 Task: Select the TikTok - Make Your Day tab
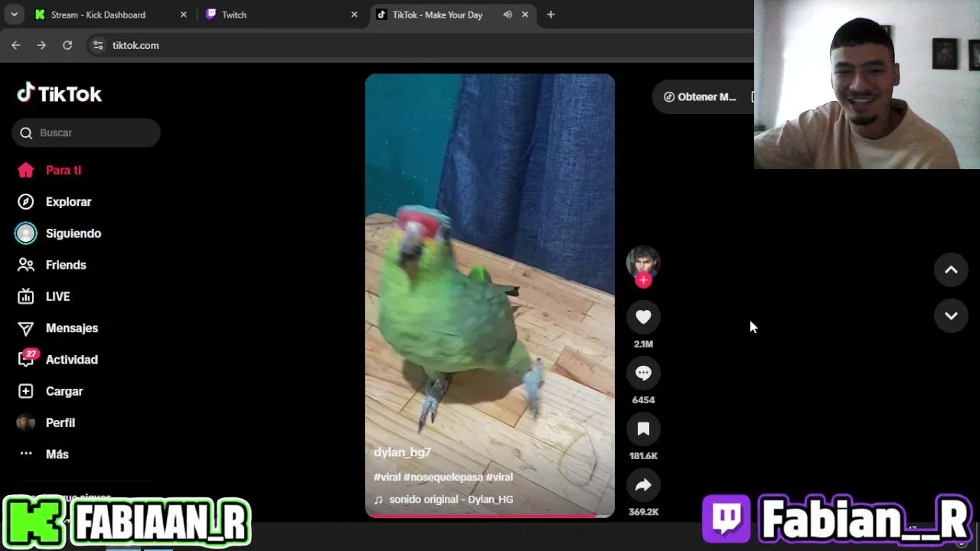pos(452,15)
